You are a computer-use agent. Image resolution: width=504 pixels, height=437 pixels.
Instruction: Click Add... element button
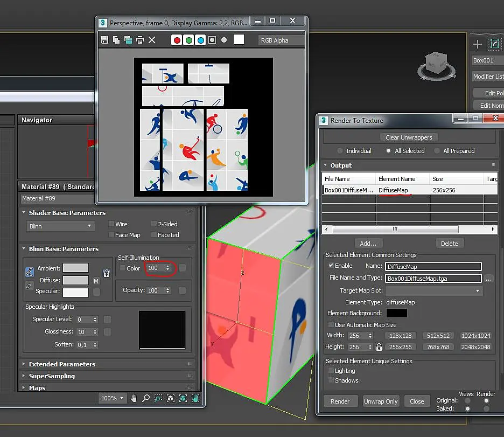tap(368, 244)
